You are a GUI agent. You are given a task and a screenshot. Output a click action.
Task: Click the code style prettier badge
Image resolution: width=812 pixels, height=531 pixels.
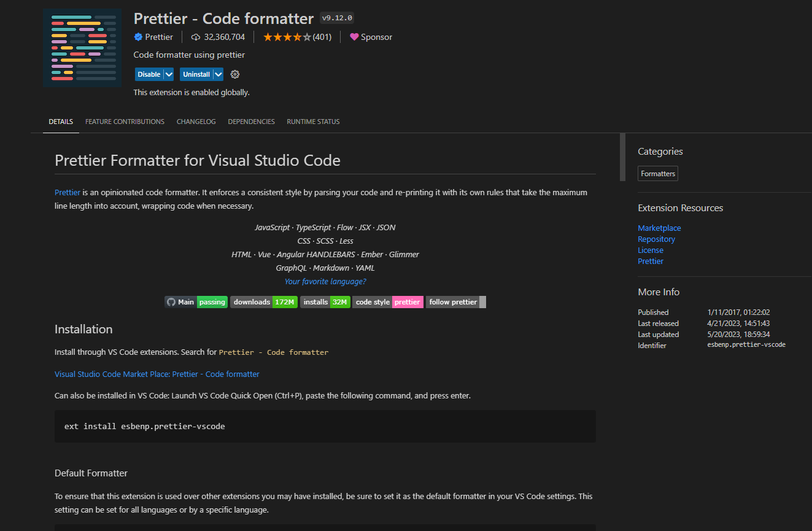tap(388, 302)
